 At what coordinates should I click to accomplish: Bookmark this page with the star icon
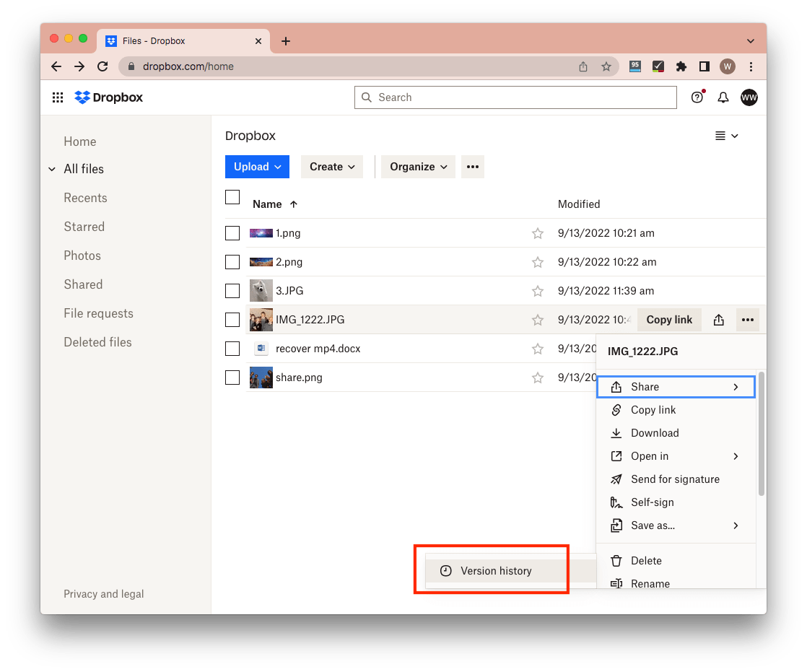(606, 66)
